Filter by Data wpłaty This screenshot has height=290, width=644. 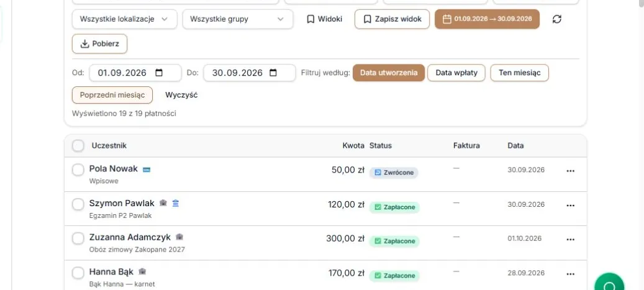tap(456, 73)
